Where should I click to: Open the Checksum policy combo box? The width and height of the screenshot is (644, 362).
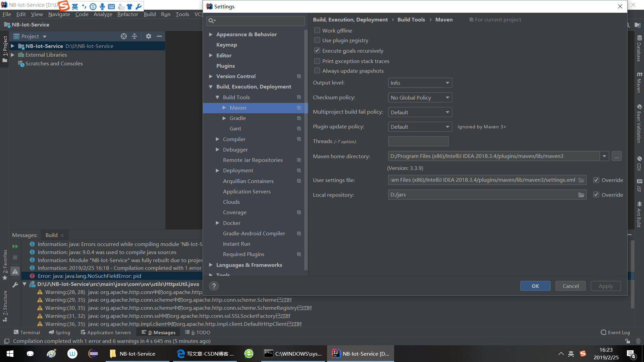click(x=420, y=98)
